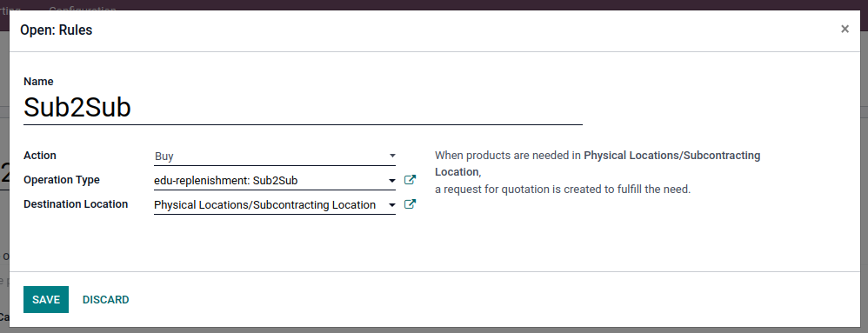868x333 pixels.
Task: Click the Name field label
Action: pos(38,82)
